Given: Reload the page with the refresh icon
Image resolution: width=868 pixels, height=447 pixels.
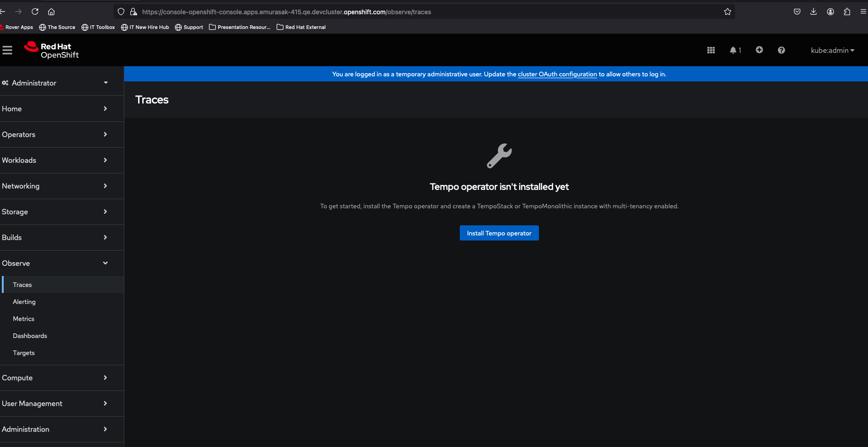Looking at the screenshot, I should [x=35, y=11].
